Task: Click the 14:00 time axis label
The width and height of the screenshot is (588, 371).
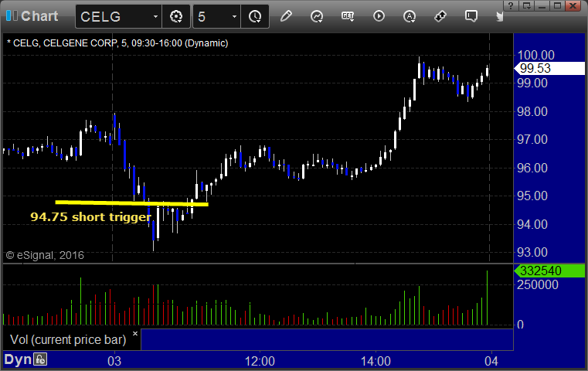Action: (376, 361)
